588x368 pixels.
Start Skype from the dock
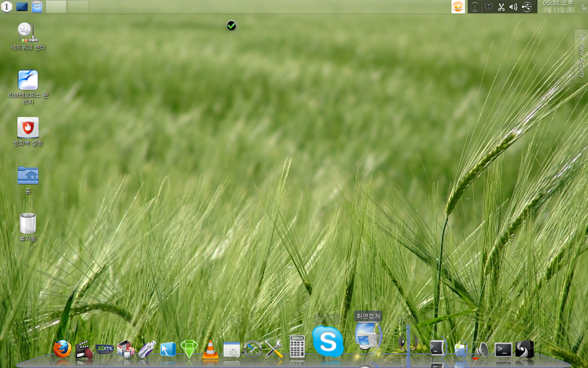pyautogui.click(x=328, y=342)
